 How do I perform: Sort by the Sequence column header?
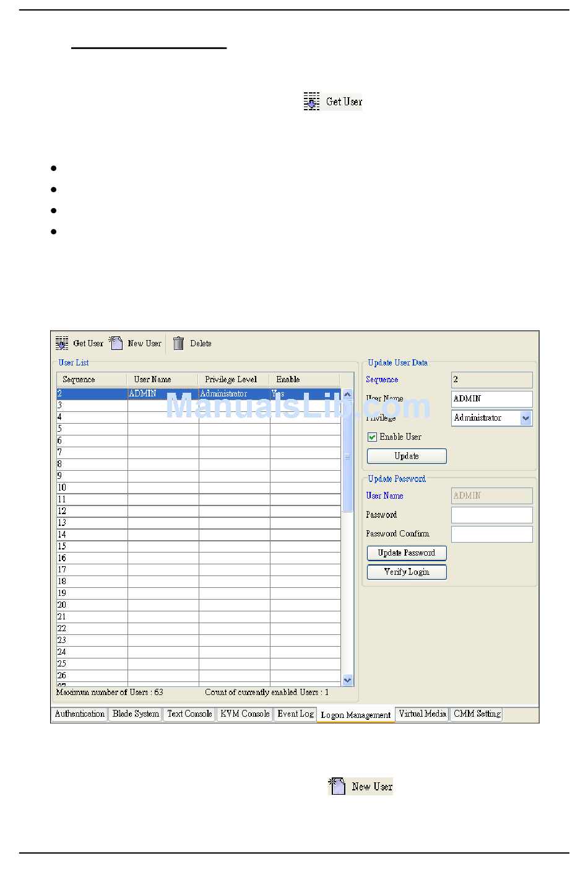(92, 379)
